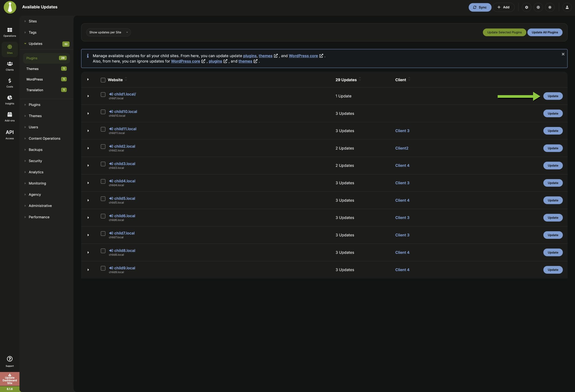Click the MainWP logo

click(10, 7)
